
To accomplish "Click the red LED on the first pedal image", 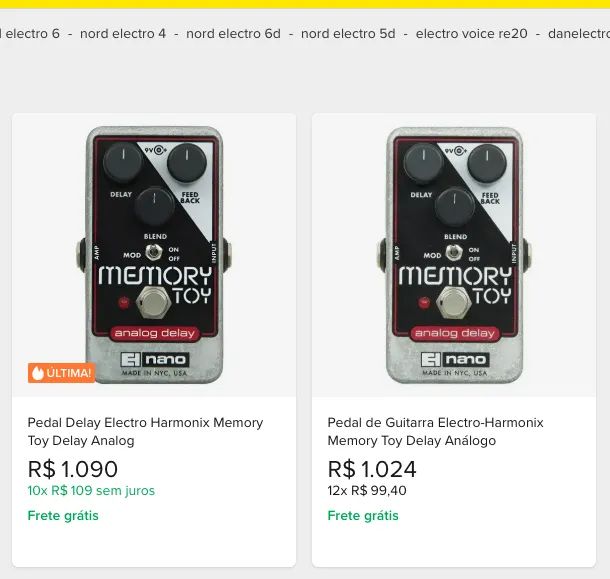I will tap(124, 302).
